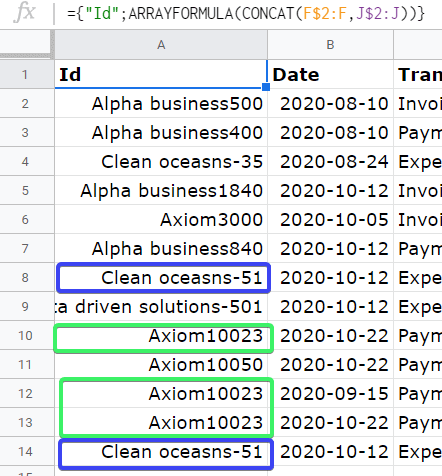Viewport: 442px width, 476px height.
Task: Click the 'Id' header cell
Action: [x=161, y=74]
